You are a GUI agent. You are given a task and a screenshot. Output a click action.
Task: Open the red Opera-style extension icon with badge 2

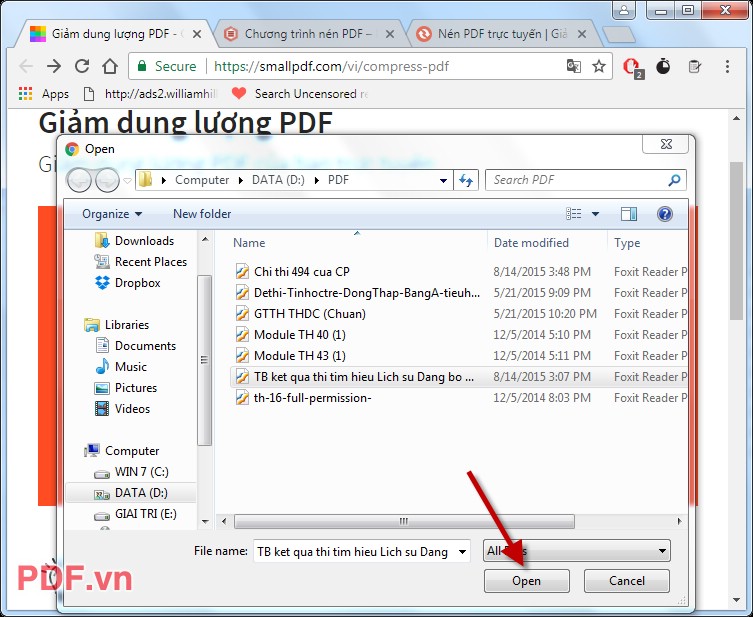coord(632,67)
